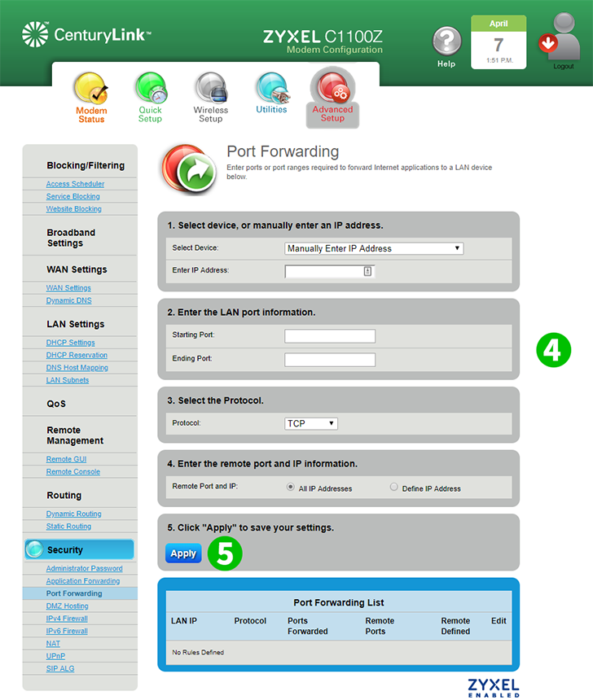Image resolution: width=593 pixels, height=700 pixels.
Task: Click the Apply button
Action: (x=183, y=553)
